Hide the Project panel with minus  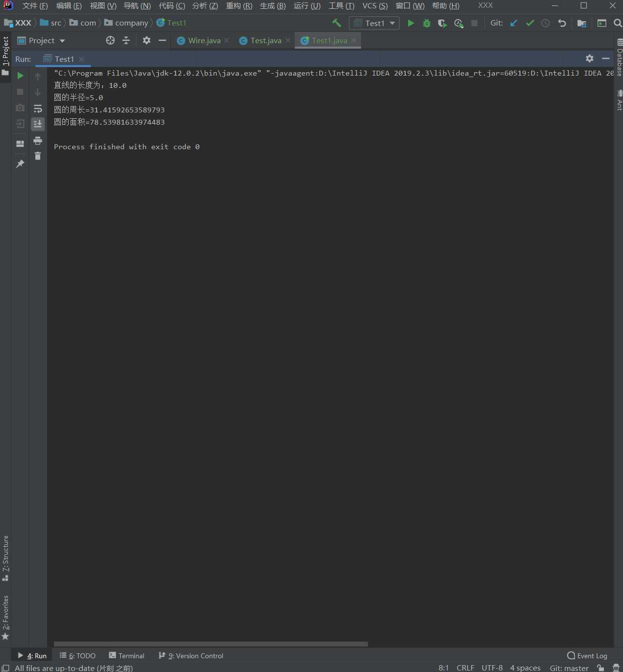162,40
